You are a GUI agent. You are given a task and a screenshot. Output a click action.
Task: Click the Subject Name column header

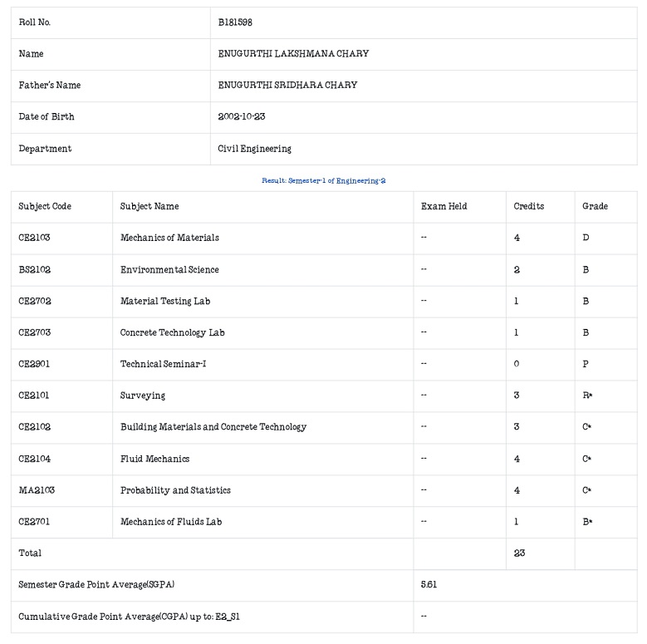click(x=149, y=206)
